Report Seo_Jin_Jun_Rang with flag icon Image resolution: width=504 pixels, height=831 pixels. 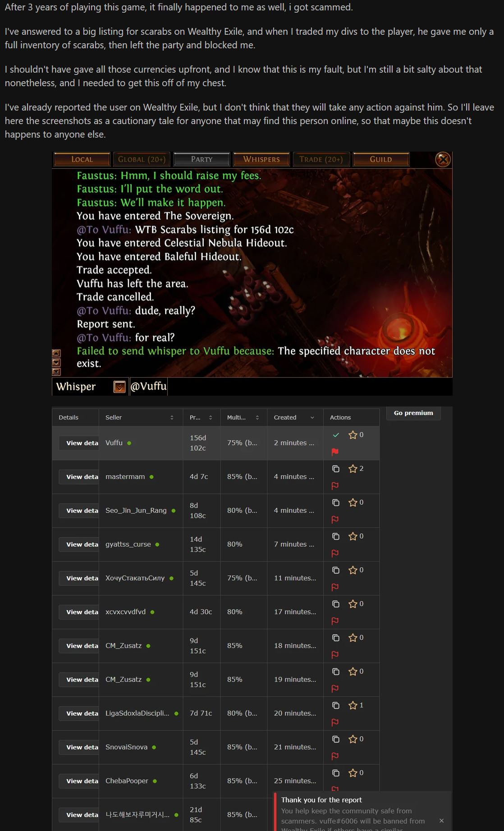point(335,520)
